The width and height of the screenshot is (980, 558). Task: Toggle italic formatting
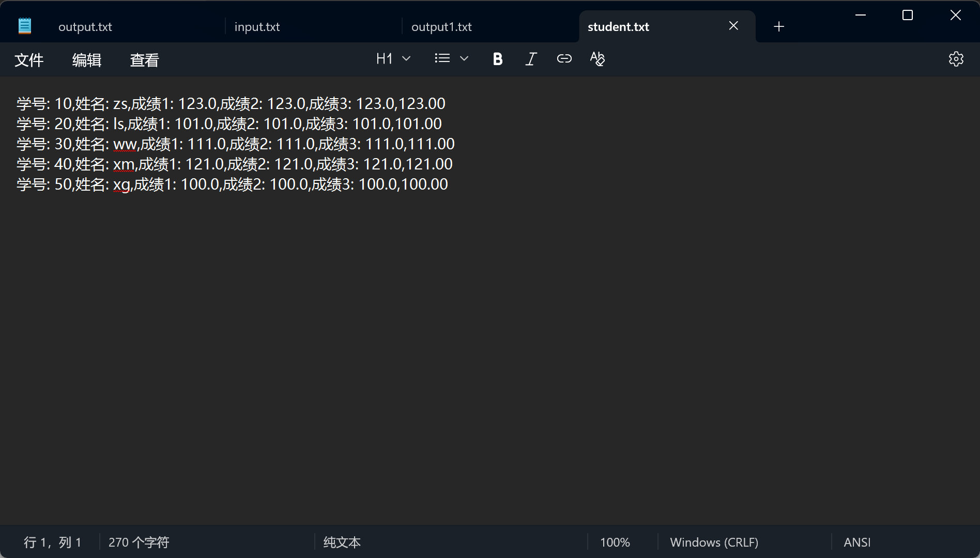(531, 59)
